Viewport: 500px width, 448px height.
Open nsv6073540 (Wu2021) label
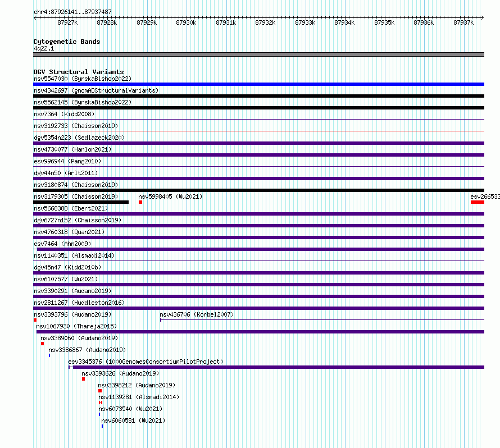pyautogui.click(x=130, y=409)
